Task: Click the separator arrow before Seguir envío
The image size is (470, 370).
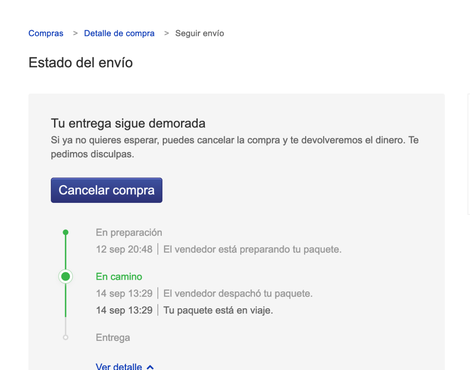Action: coord(167,33)
